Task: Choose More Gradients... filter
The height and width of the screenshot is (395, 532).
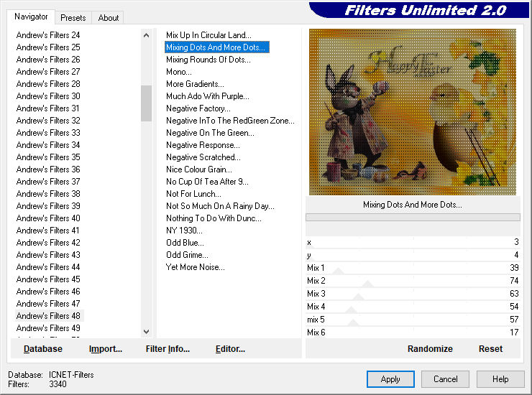Action: pos(195,84)
